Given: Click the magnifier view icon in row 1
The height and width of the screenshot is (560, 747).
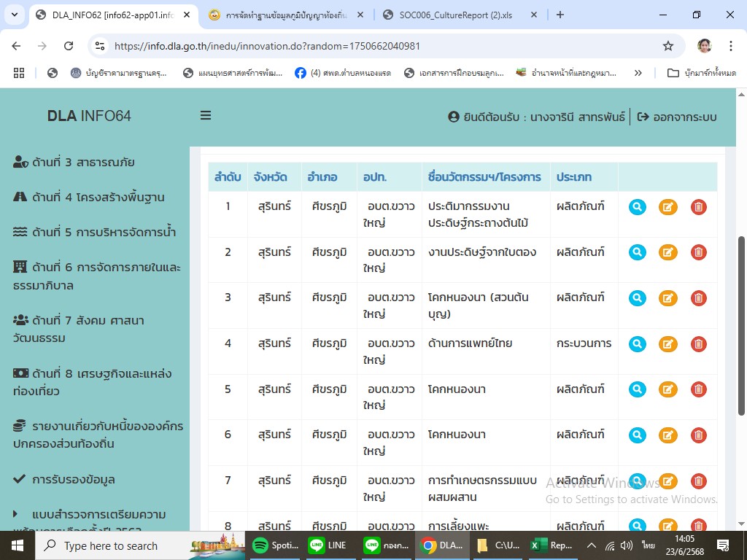Looking at the screenshot, I should point(638,207).
